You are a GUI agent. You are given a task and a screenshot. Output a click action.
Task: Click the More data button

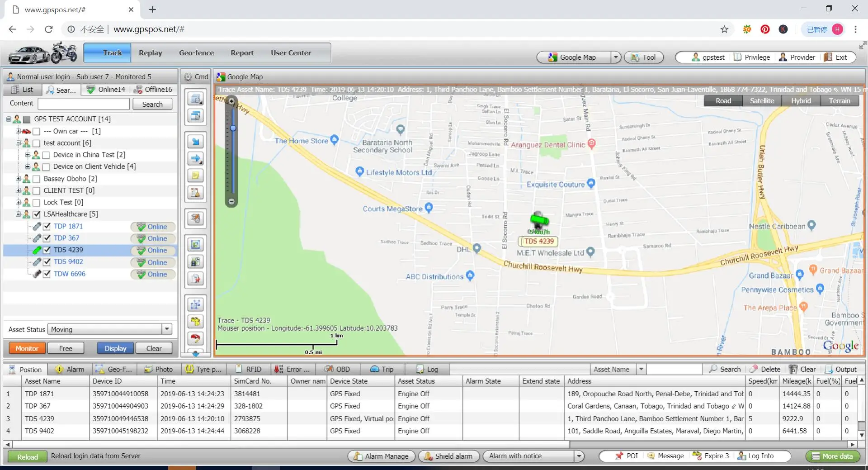[833, 456]
